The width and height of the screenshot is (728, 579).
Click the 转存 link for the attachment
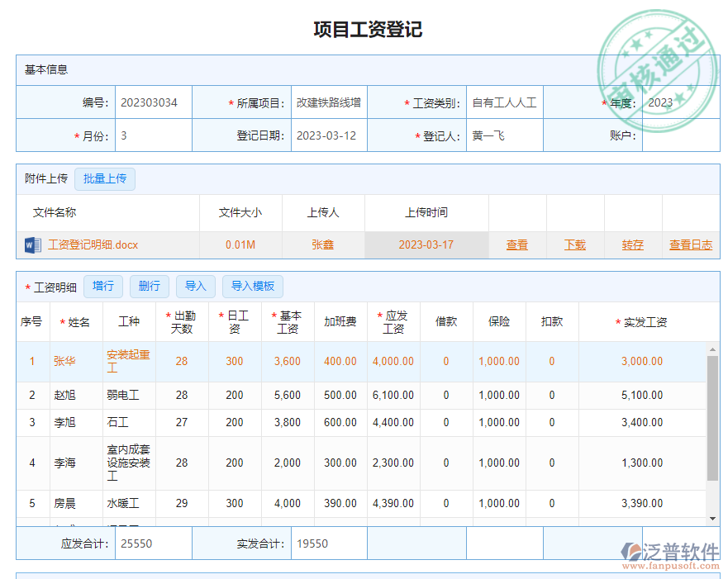pyautogui.click(x=633, y=244)
